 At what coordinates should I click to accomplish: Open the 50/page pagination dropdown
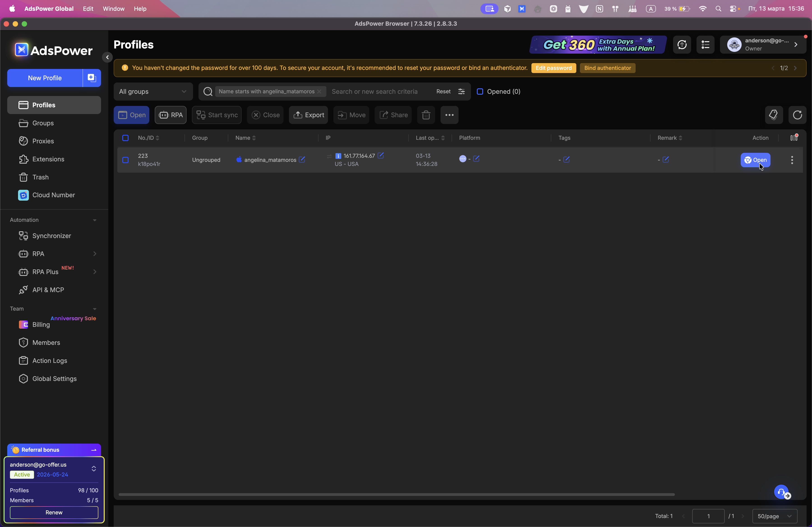click(775, 516)
